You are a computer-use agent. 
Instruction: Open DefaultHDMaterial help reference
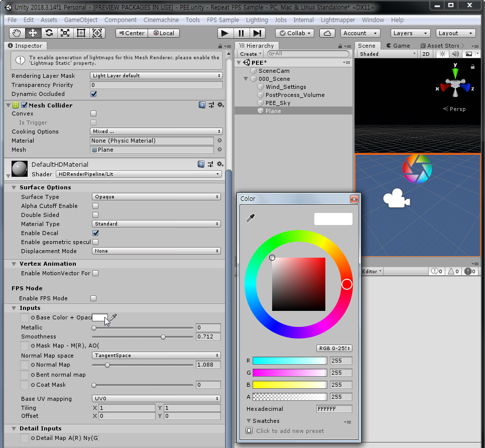201,164
